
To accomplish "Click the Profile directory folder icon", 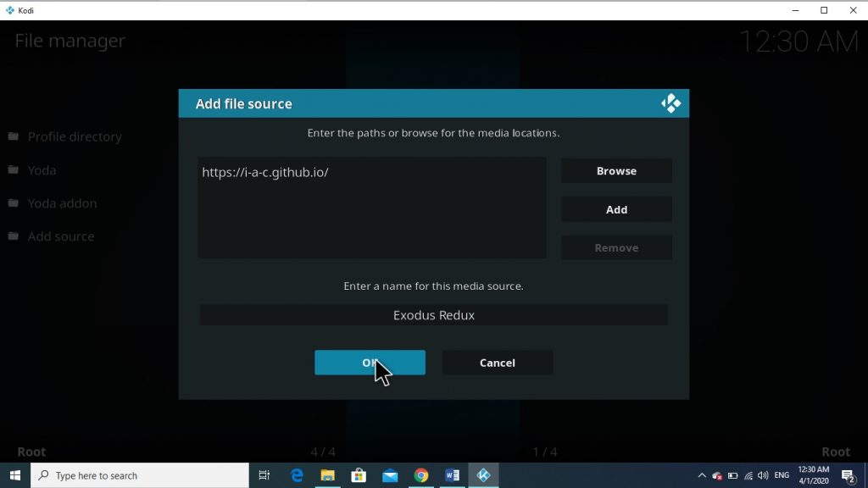I will [x=14, y=136].
